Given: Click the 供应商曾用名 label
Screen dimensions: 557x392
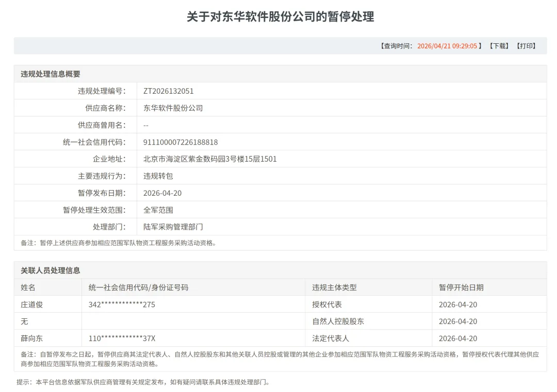Looking at the screenshot, I should click(102, 125).
